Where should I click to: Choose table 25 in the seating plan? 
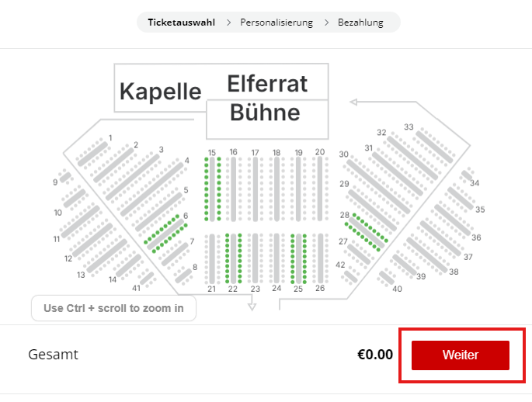point(298,258)
